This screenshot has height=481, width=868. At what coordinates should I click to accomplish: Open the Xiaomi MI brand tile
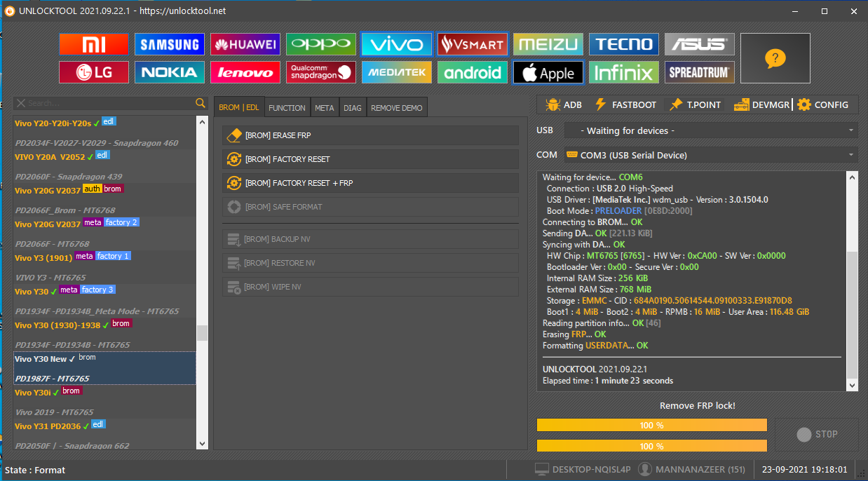(94, 44)
